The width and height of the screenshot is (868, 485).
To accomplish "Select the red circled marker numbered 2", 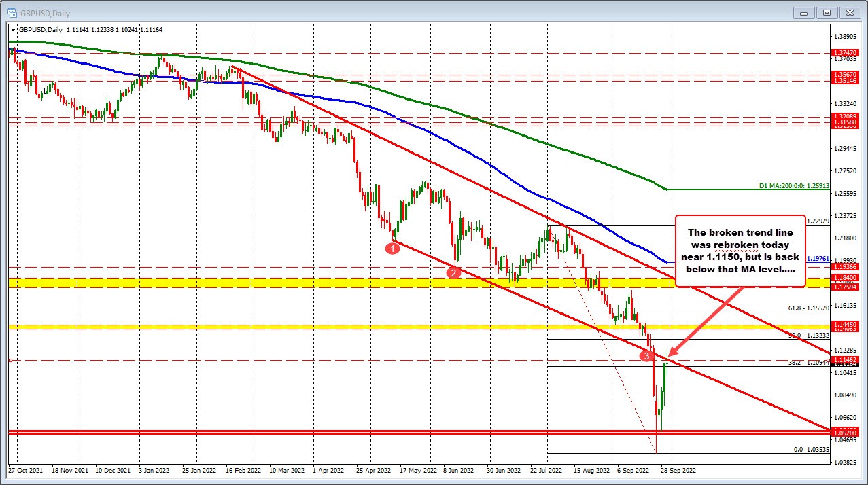I will click(453, 272).
